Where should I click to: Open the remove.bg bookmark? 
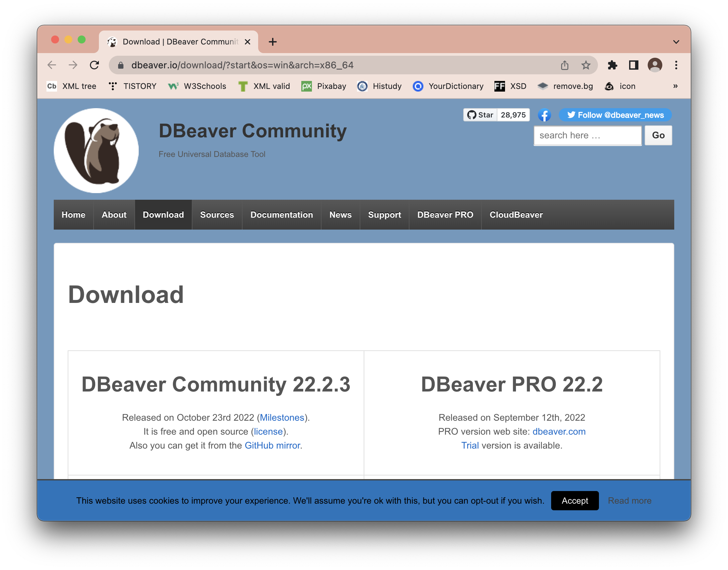[x=565, y=86]
